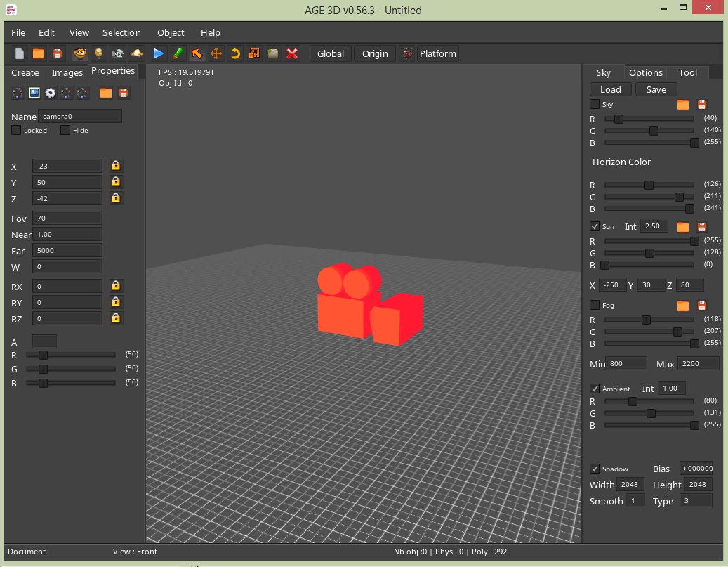Click the camera icon in the toolbar
Viewport: 728px width, 567px height.
118,53
